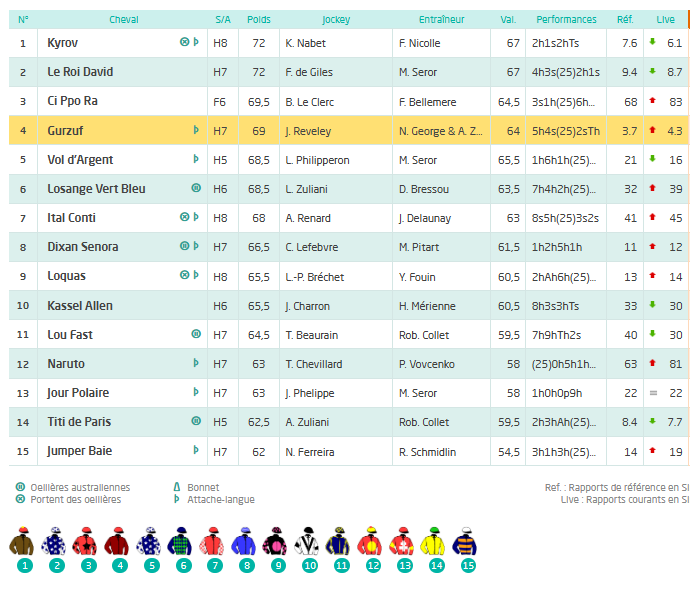The width and height of the screenshot is (690, 595).
Task: Select the white and black silk numbered 10
Action: pos(309,543)
